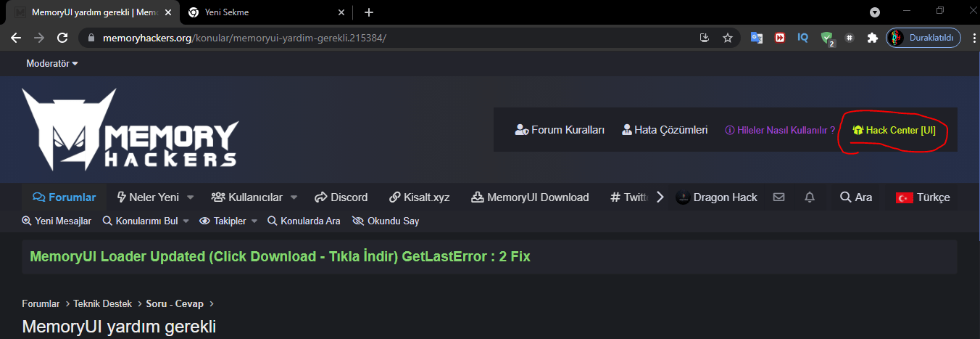980x339 pixels.
Task: Open the Teknik Destek breadcrumb link
Action: click(x=101, y=303)
